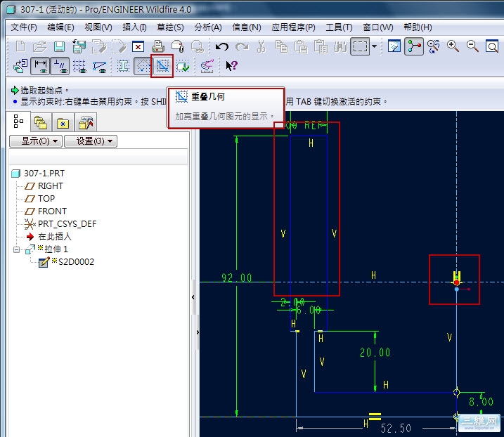Open the reorient view magnifier-arrows icon
Image resolution: width=504 pixels, height=437 pixels.
tap(433, 46)
